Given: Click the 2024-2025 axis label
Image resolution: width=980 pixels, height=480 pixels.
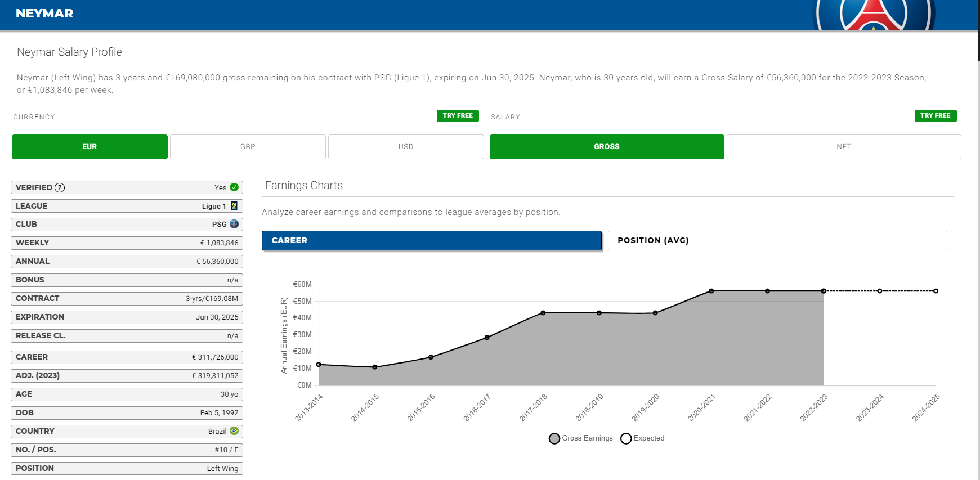Looking at the screenshot, I should pos(926,408).
